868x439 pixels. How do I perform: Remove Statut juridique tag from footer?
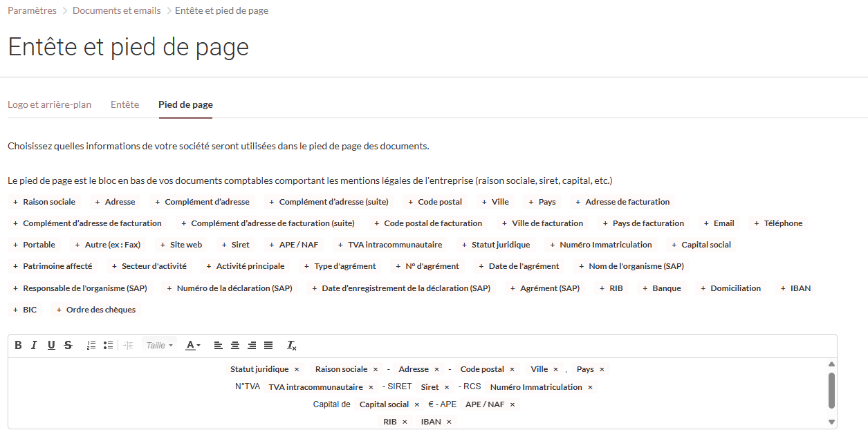297,369
